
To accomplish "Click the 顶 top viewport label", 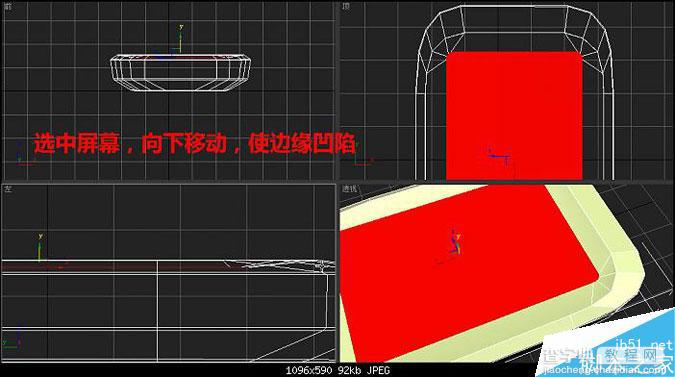I will [x=346, y=6].
